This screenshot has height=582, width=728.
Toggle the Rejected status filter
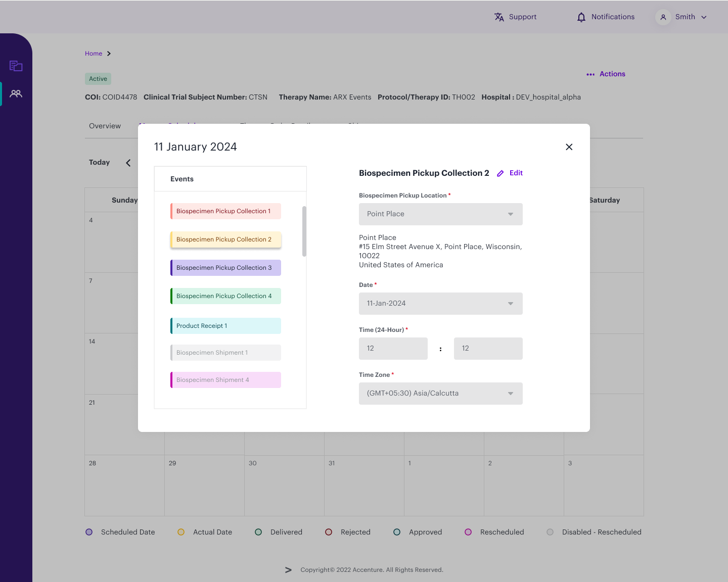[329, 532]
